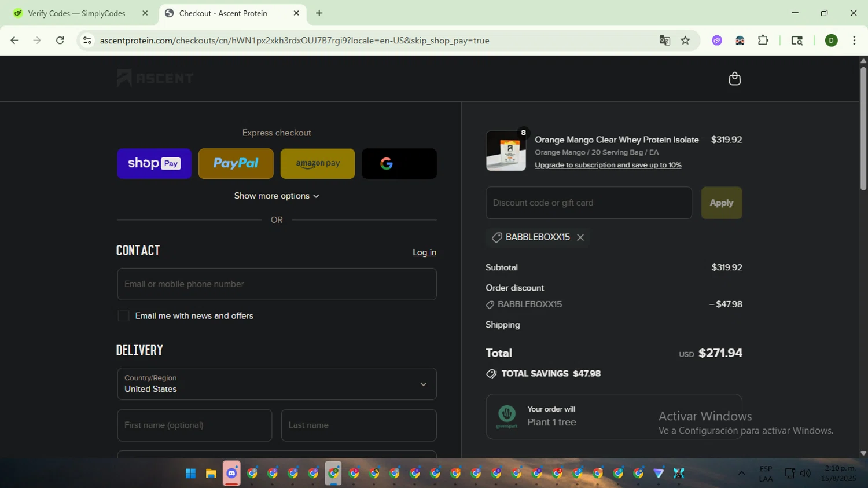
Task: Focus the First name (optional) field
Action: [194, 425]
